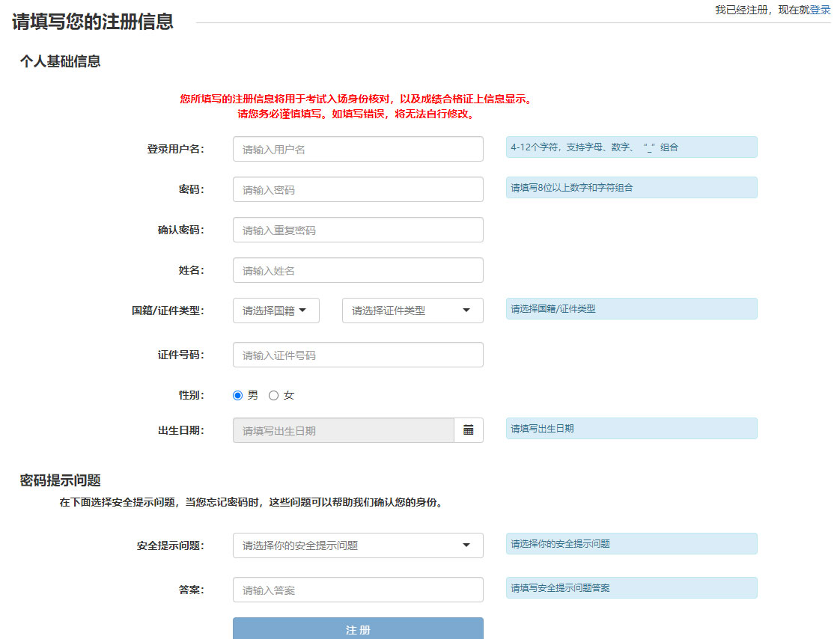Open the 请选择证件类型 dropdown
Viewport: 840px width, 639px height.
tap(412, 310)
